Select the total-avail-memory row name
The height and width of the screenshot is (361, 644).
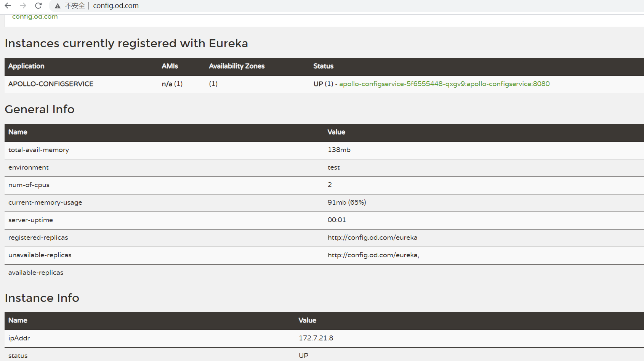click(x=38, y=150)
